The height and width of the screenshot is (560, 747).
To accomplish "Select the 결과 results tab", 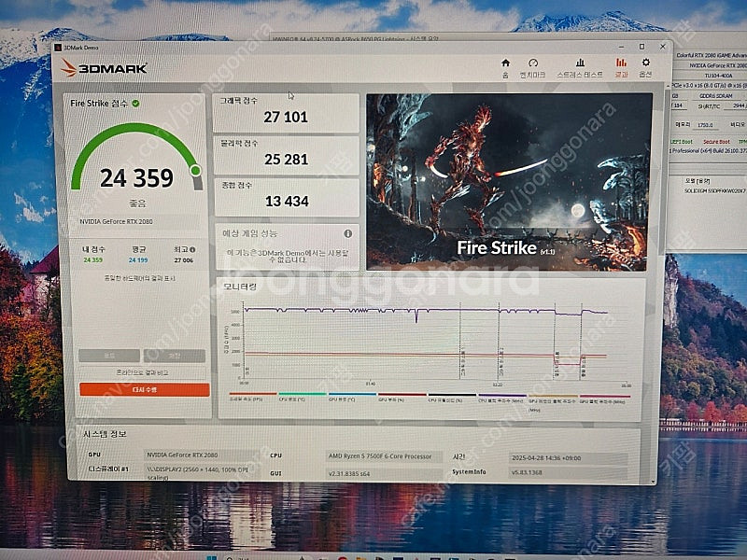I will pos(621,68).
